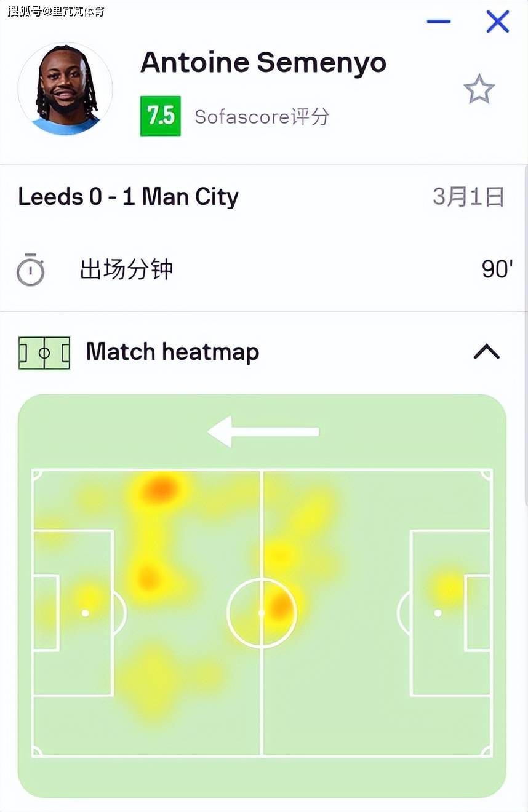Click the stopwatch icon next to 出场分钟
The image size is (528, 812).
(x=30, y=269)
